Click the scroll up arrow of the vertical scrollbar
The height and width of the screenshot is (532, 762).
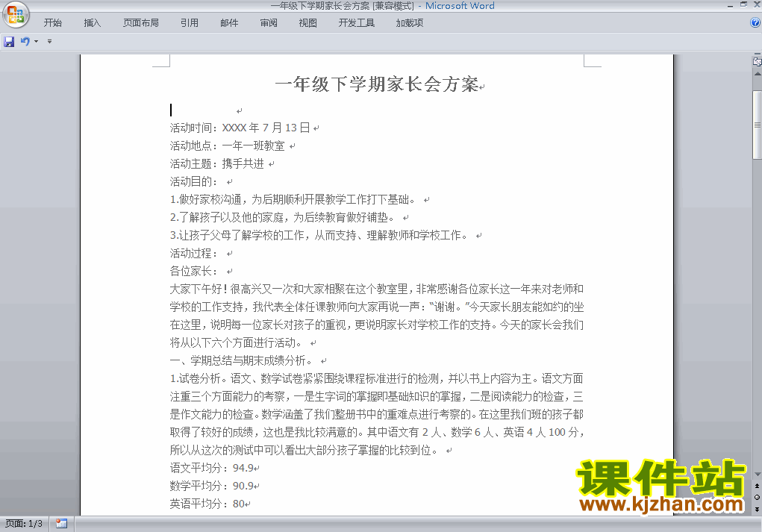pyautogui.click(x=757, y=74)
